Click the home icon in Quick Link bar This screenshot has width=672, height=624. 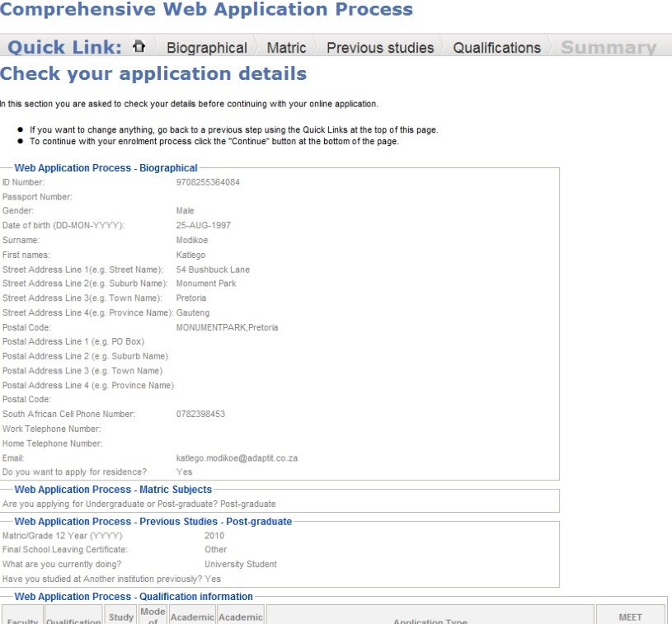click(140, 47)
